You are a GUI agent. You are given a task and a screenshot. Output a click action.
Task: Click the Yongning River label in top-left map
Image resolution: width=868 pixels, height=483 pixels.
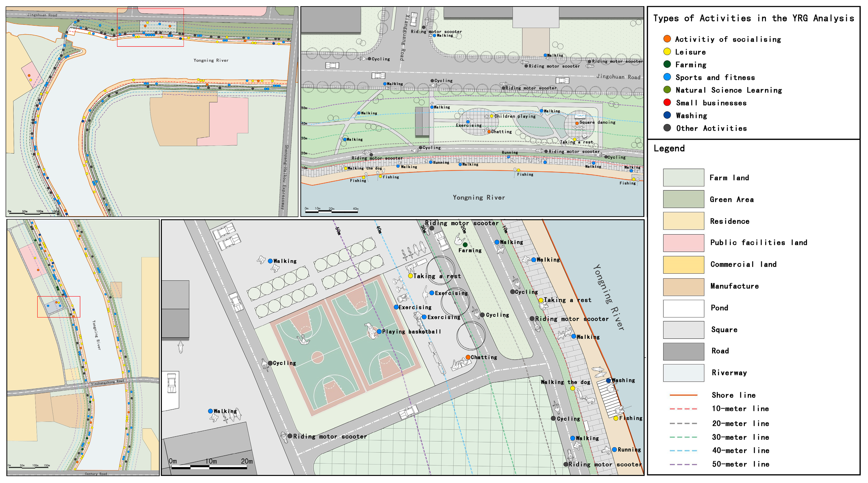point(211,60)
